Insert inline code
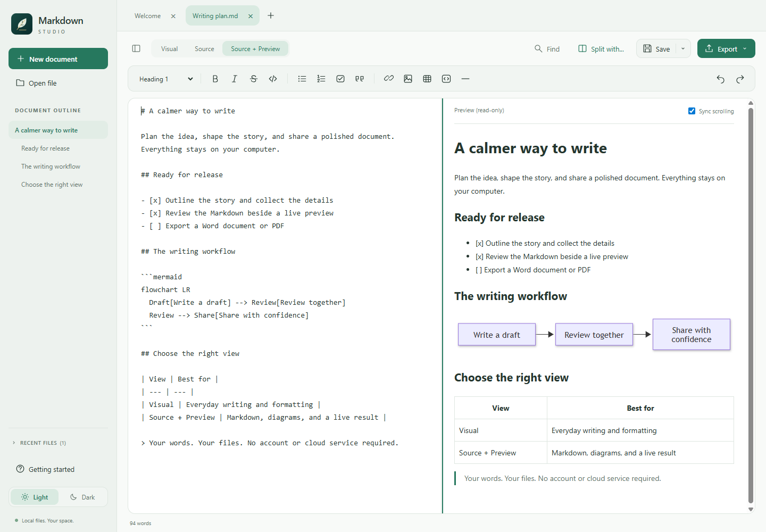 pyautogui.click(x=273, y=79)
